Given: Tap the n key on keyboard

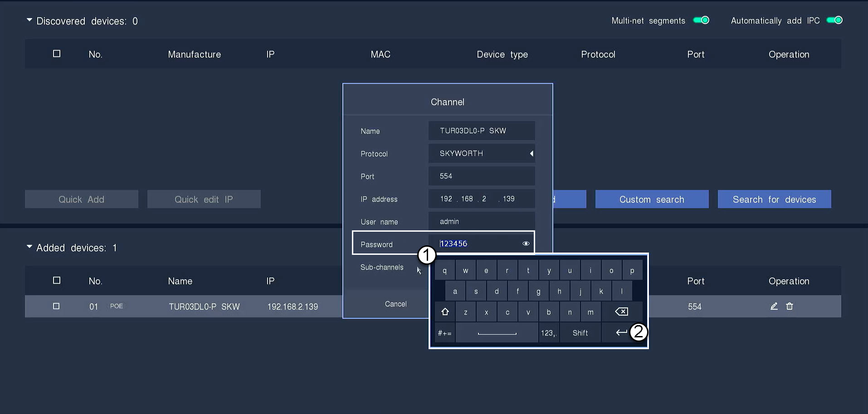Looking at the screenshot, I should [x=570, y=312].
